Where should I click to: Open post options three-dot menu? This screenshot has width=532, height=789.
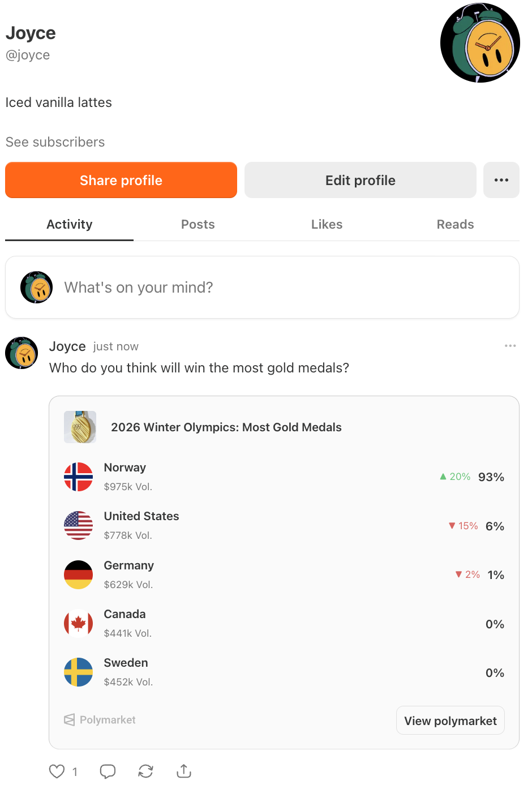point(510,346)
